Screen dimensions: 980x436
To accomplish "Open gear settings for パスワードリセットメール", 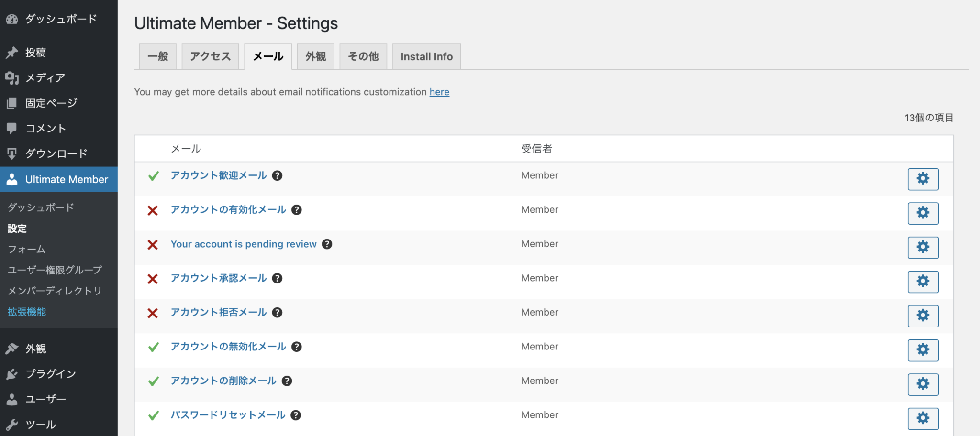I will (x=923, y=418).
